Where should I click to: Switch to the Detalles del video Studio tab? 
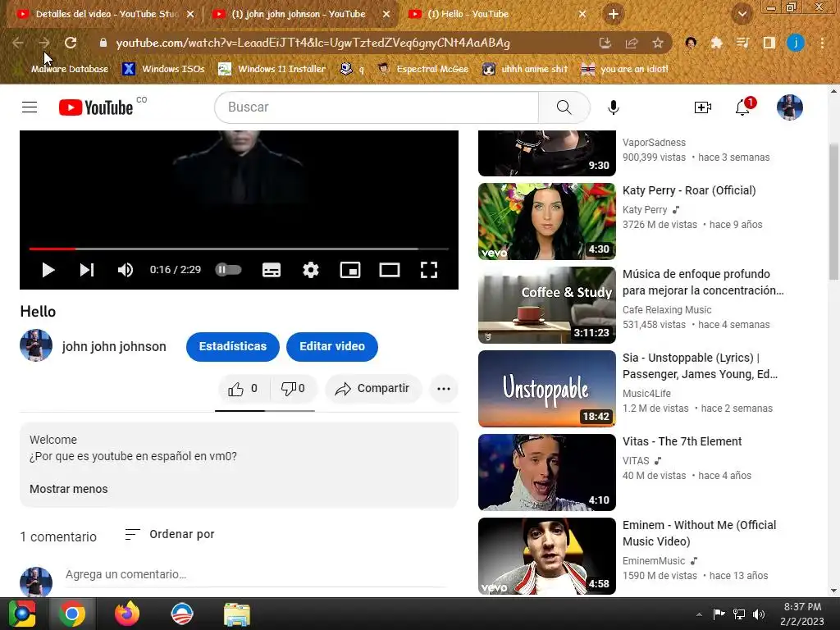click(106, 14)
